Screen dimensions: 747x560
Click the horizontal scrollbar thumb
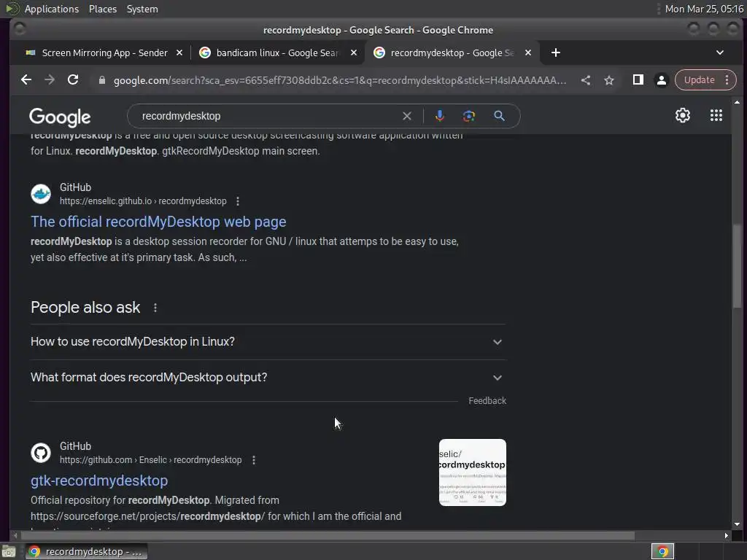coord(327,536)
